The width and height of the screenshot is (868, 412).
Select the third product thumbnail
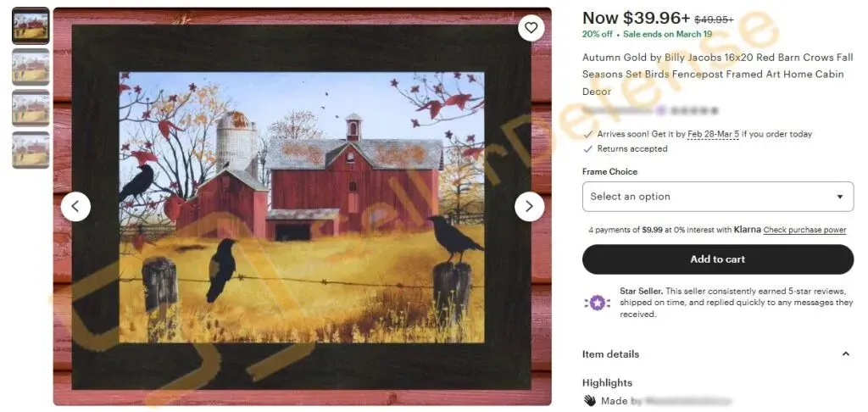[31, 109]
